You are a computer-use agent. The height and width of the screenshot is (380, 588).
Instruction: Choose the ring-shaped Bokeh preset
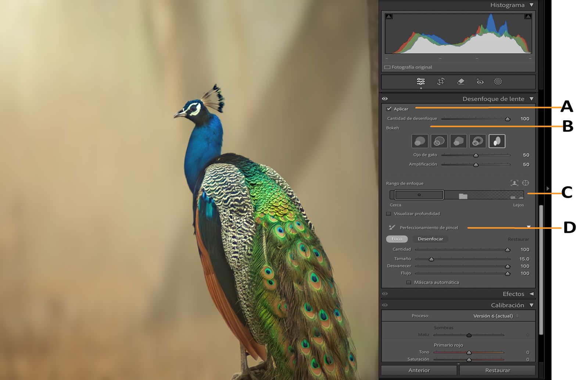point(478,141)
